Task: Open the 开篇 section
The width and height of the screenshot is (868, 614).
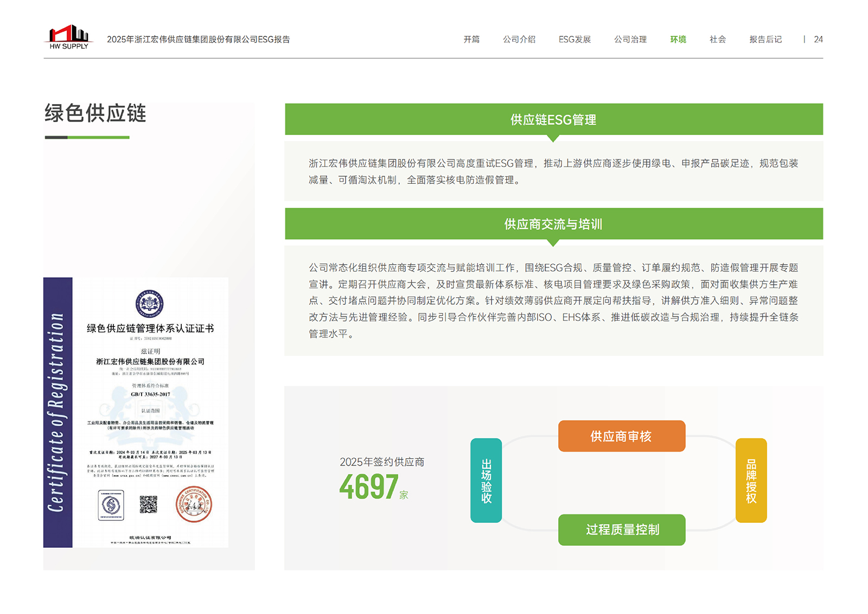Action: click(x=471, y=40)
